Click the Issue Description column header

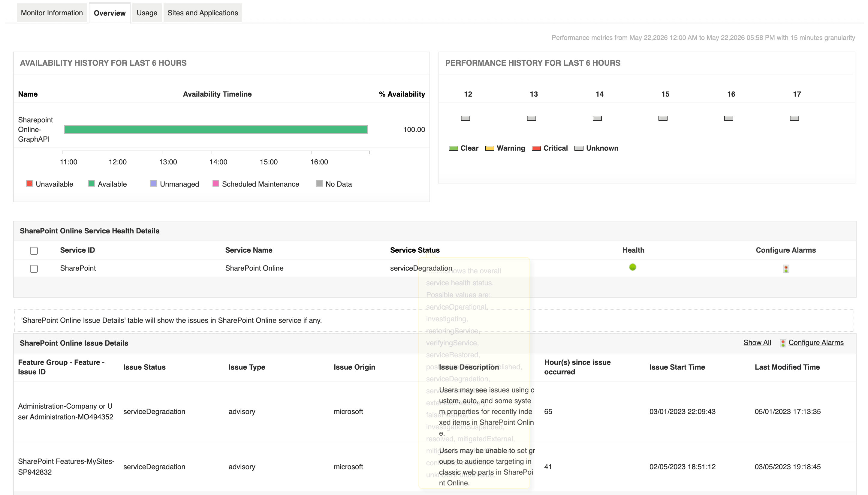click(469, 367)
